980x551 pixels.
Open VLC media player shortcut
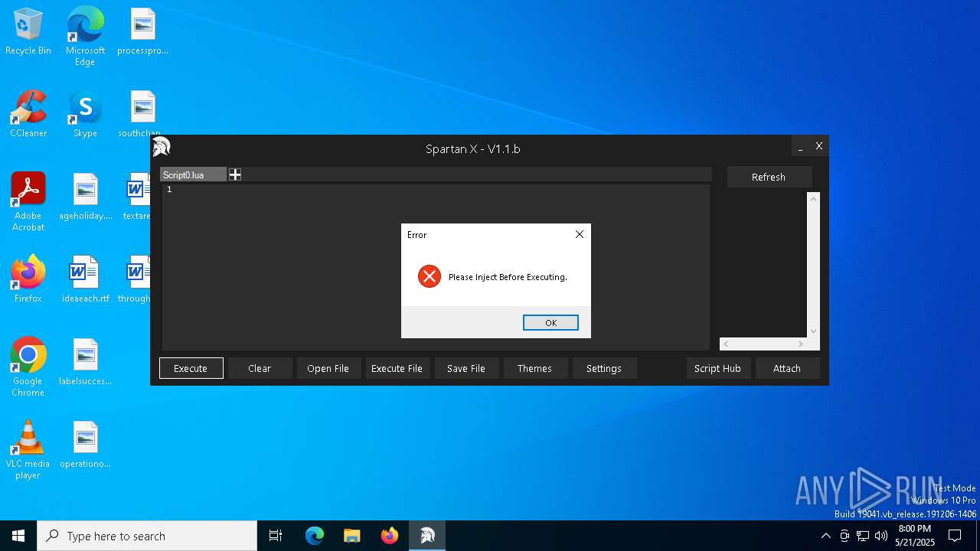pyautogui.click(x=28, y=450)
